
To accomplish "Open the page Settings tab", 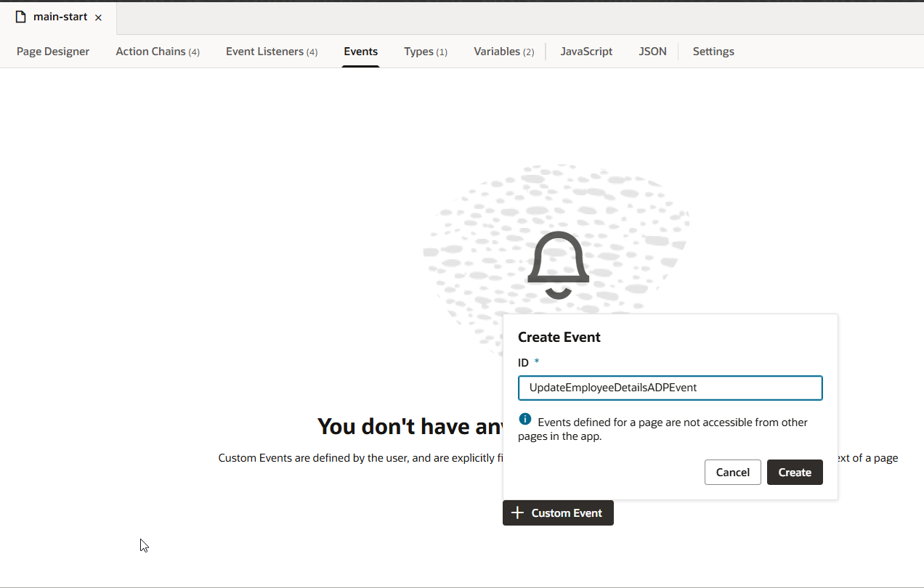I will (x=713, y=52).
